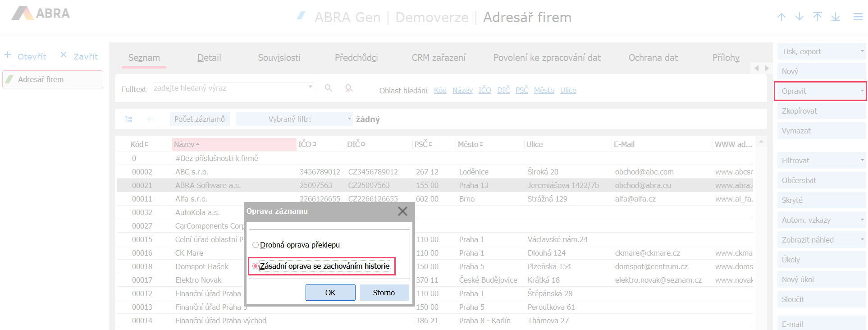Viewport: 868px width, 330px height.
Task: Click the tree structure view icon
Action: pos(128,119)
